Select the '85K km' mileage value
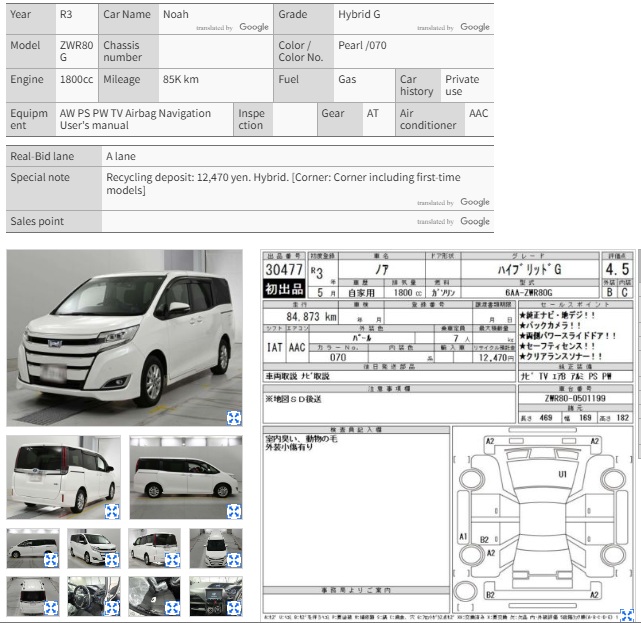641x623 pixels. (x=181, y=79)
